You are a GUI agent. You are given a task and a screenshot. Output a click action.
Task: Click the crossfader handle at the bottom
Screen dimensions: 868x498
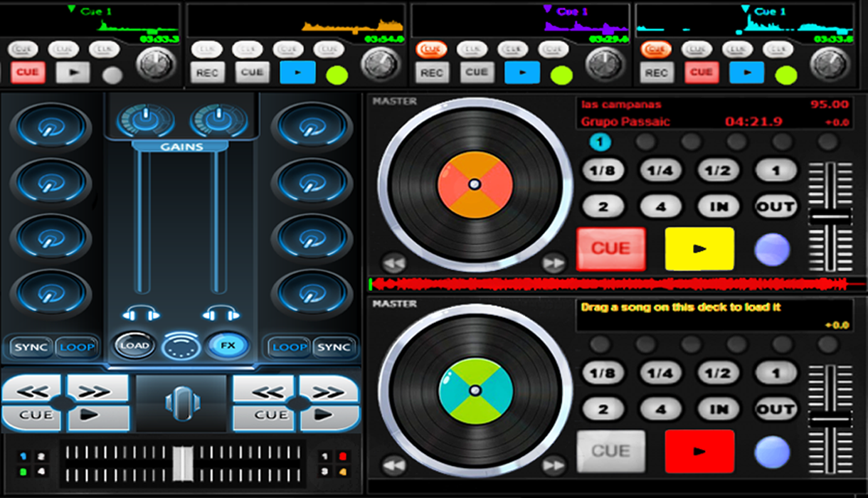click(x=182, y=462)
